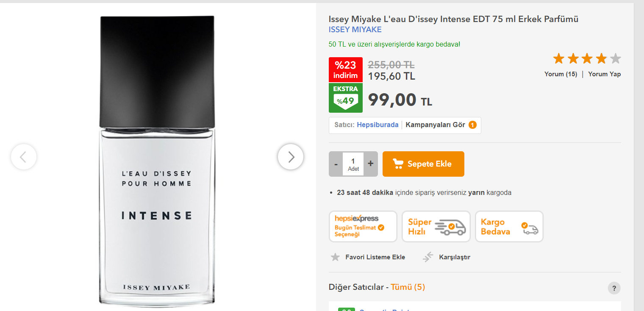Add the perfume to cart with Sepete Ekle
This screenshot has width=644, height=311.
coord(423,164)
